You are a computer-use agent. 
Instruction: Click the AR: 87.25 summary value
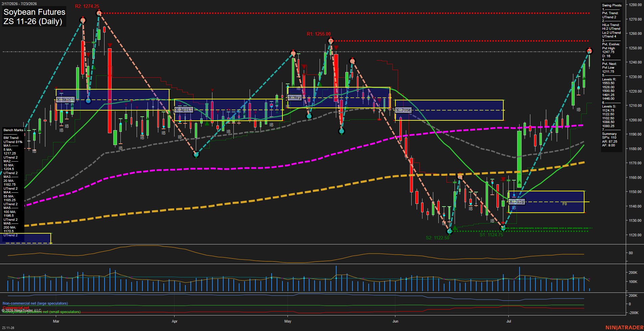[609, 142]
